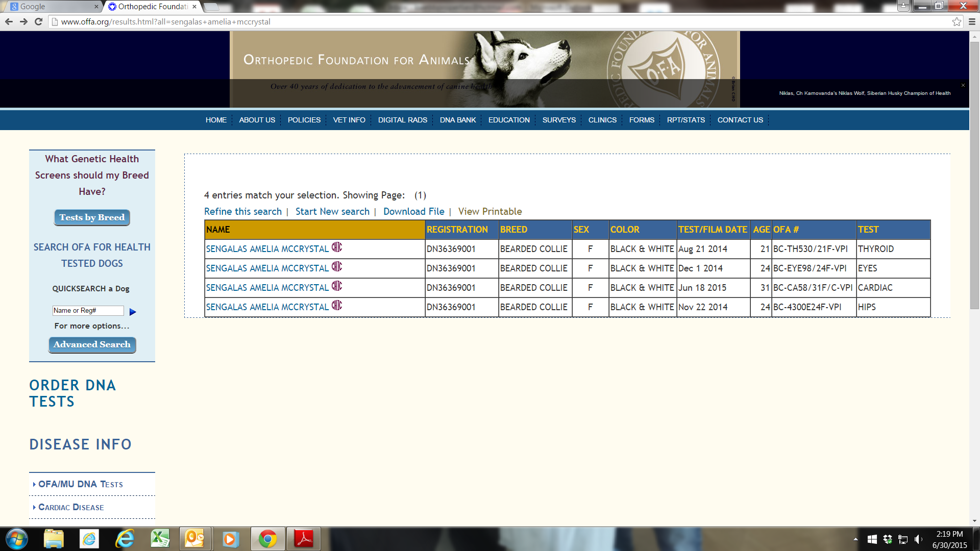
Task: Click the Download File link
Action: [414, 211]
